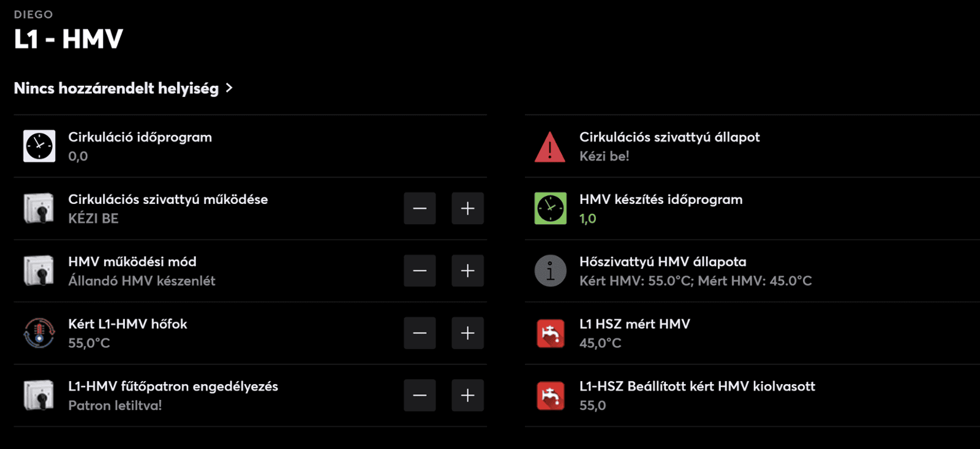The height and width of the screenshot is (449, 980).
Task: Click the Cirkulációs szivattyú működése switch icon
Action: click(39, 209)
